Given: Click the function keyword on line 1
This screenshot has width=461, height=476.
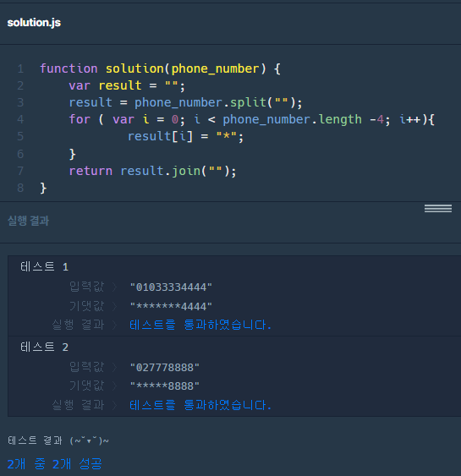Looking at the screenshot, I should pyautogui.click(x=69, y=68).
